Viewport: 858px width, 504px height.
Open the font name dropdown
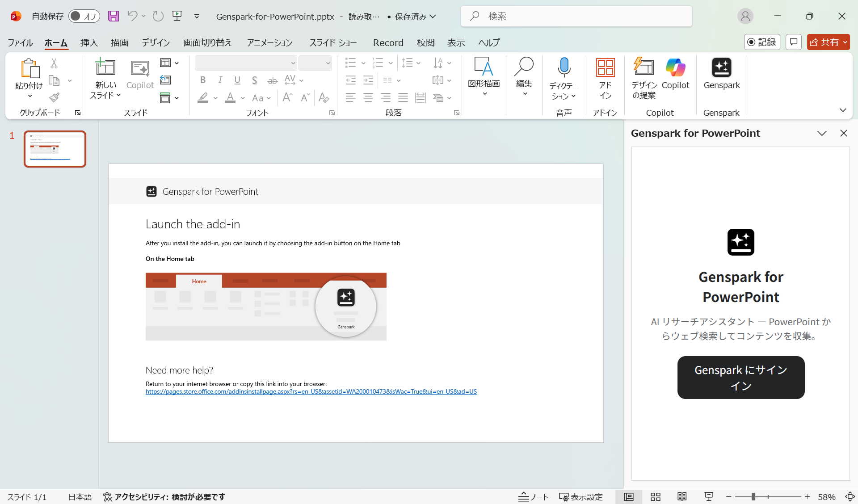pyautogui.click(x=293, y=63)
